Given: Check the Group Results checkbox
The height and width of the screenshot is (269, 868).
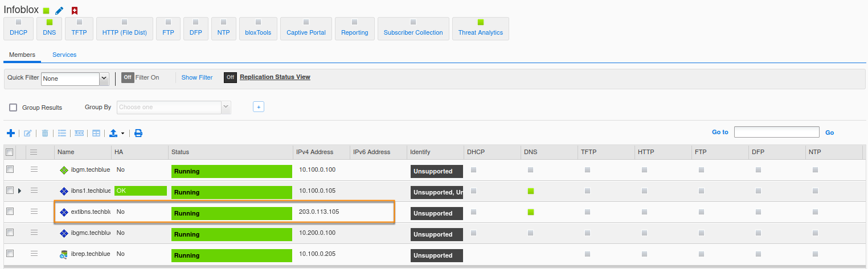Looking at the screenshot, I should pyautogui.click(x=13, y=107).
